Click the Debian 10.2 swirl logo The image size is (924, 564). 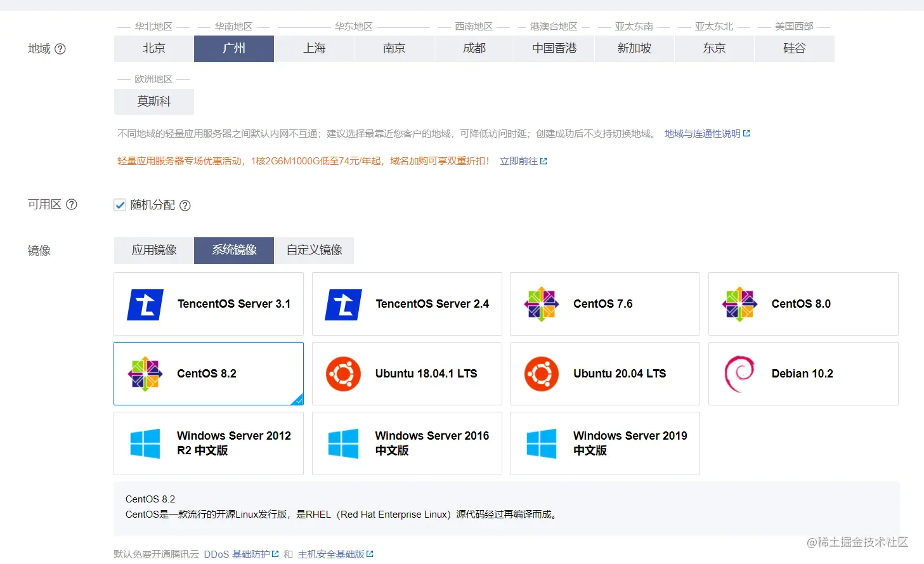(739, 374)
